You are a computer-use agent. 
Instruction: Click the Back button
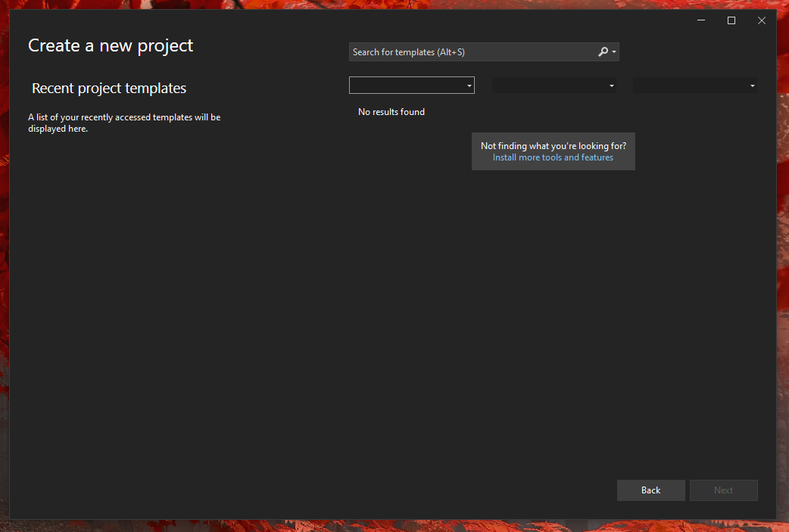(650, 490)
